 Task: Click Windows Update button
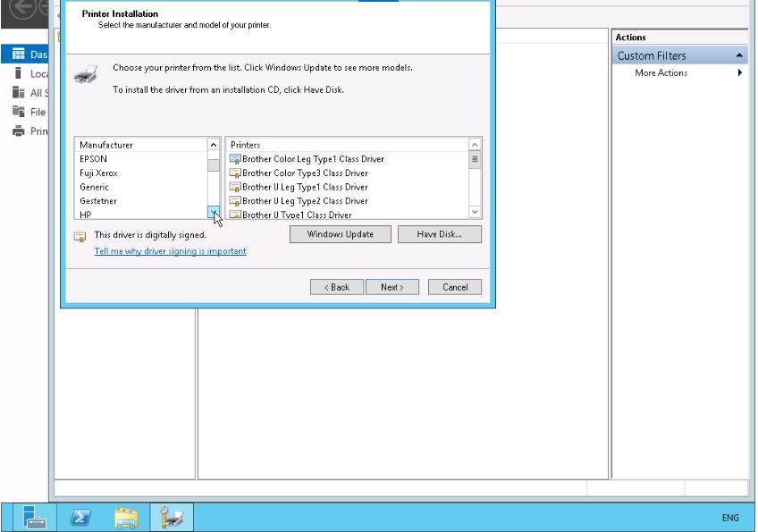point(341,234)
